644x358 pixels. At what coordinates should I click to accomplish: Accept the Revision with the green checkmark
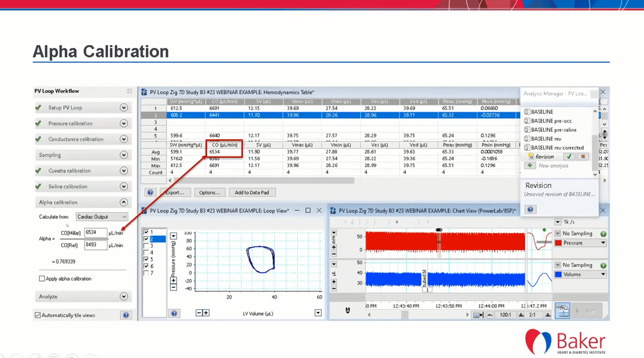569,157
